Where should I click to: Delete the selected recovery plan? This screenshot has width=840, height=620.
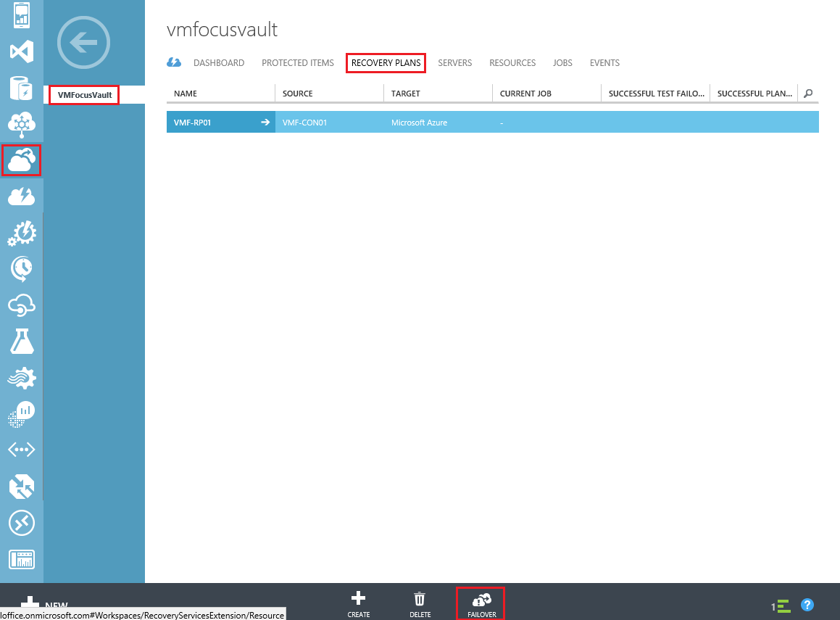click(420, 603)
